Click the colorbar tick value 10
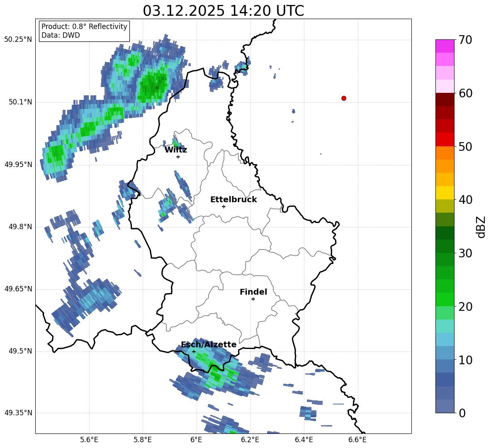Screen dimensions: 491x448 pos(465,360)
